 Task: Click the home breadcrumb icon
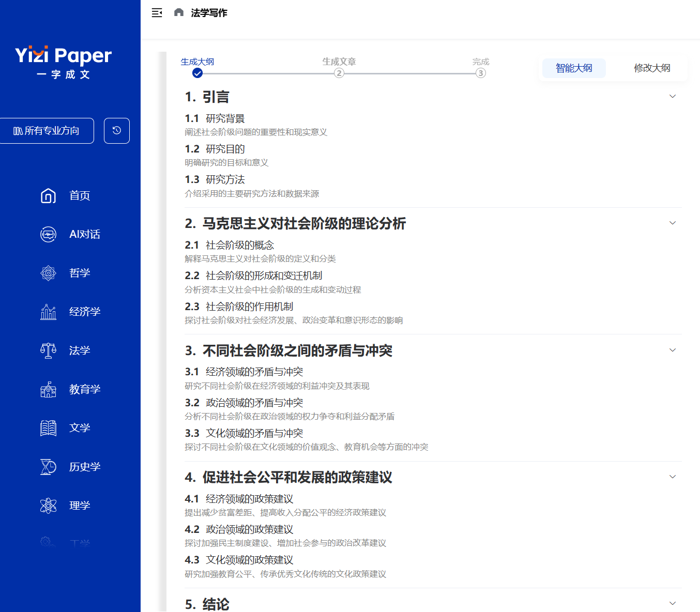tap(179, 12)
